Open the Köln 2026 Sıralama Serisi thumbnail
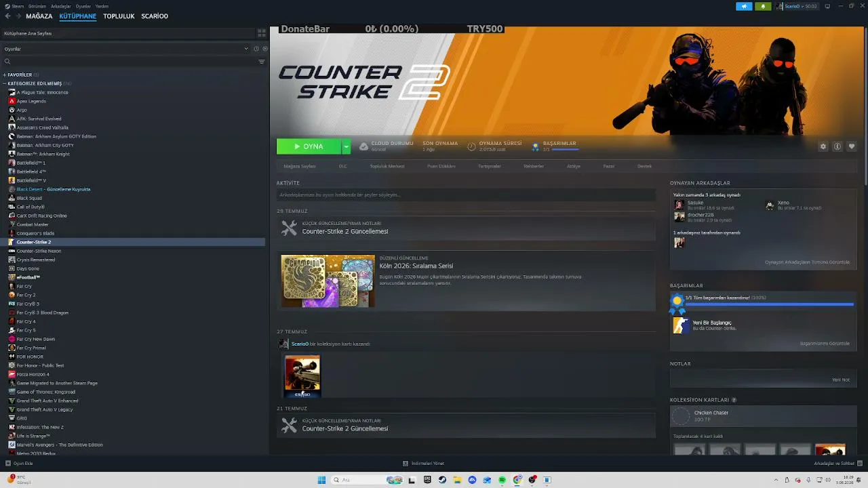The width and height of the screenshot is (868, 488). click(328, 281)
